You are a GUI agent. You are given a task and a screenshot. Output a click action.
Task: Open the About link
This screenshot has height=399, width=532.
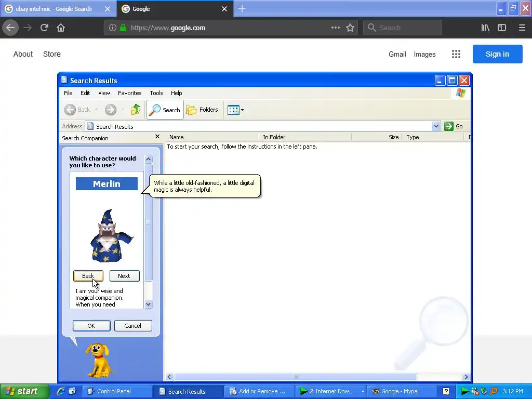tap(23, 54)
